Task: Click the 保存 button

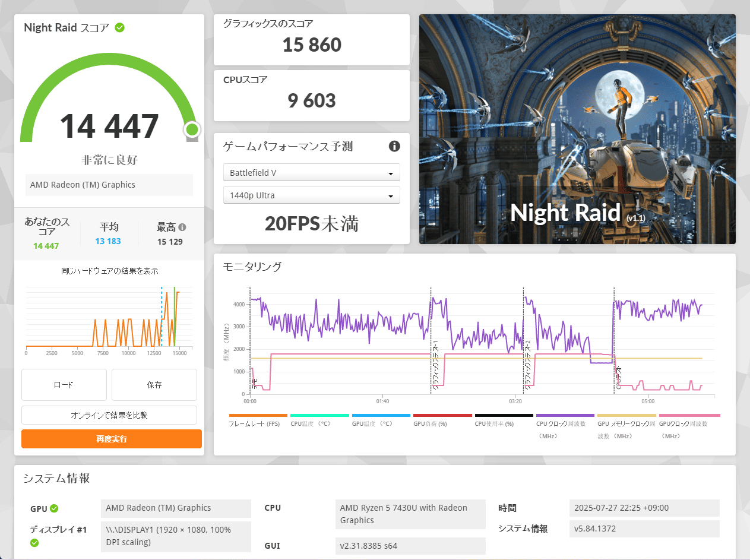Action: tap(154, 385)
